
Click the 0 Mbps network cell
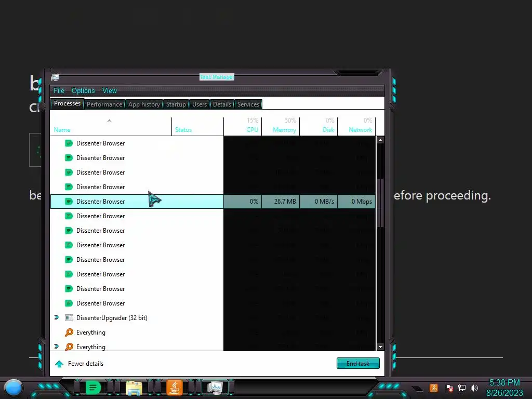pyautogui.click(x=356, y=202)
